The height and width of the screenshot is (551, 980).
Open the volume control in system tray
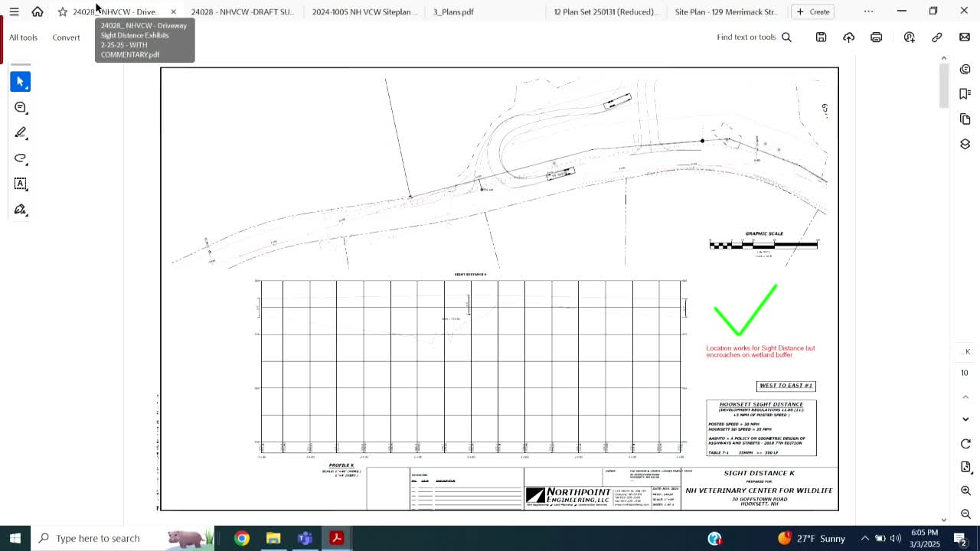point(895,538)
